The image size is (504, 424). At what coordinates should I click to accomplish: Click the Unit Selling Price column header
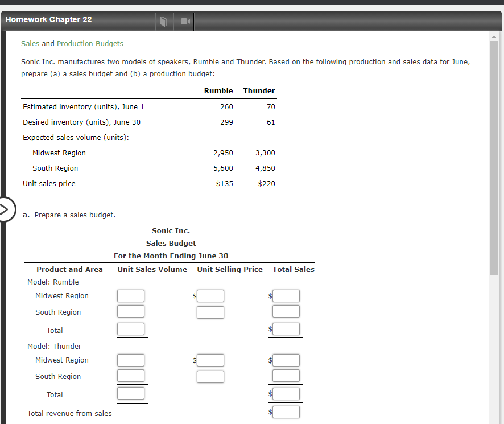click(230, 270)
